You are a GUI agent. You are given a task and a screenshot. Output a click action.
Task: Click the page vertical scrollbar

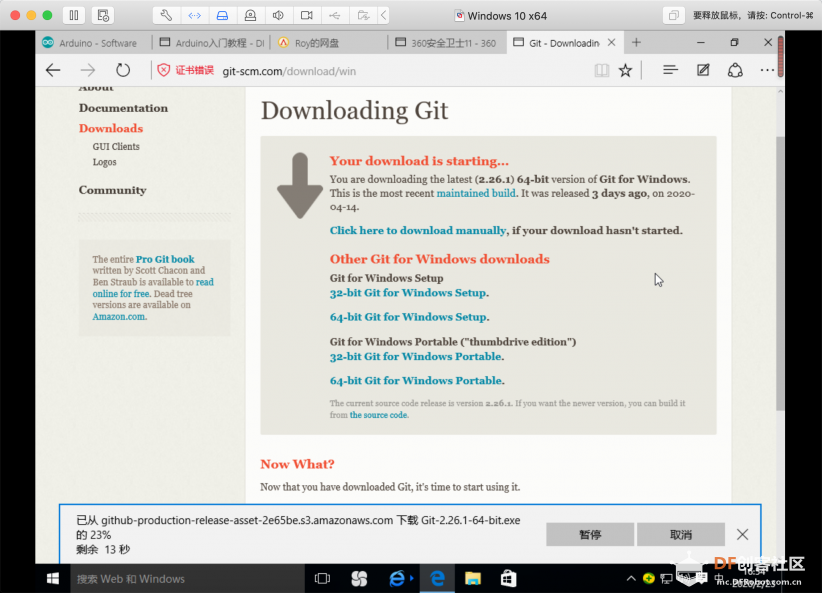(x=780, y=273)
